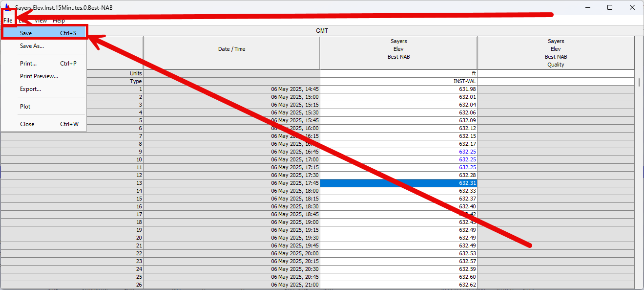Click the Sayers Elev Best-NAB Quality header
Image resolution: width=644 pixels, height=290 pixels.
point(556,53)
